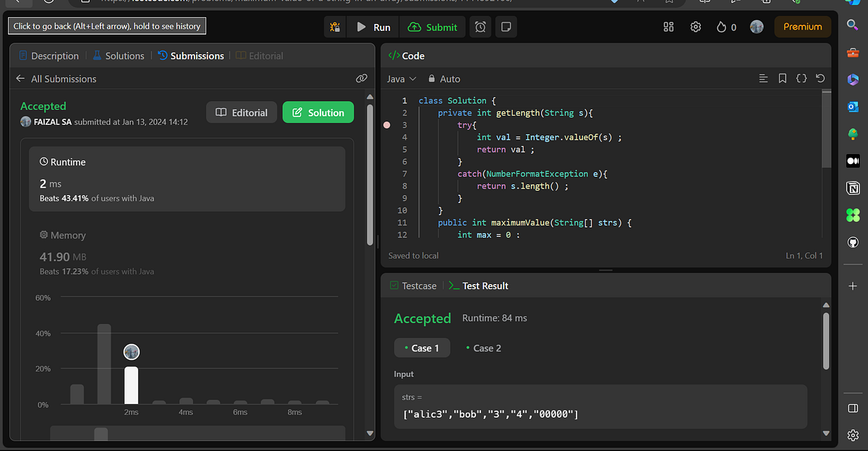The width and height of the screenshot is (868, 451).
Task: Copy submission link icon
Action: (x=362, y=78)
